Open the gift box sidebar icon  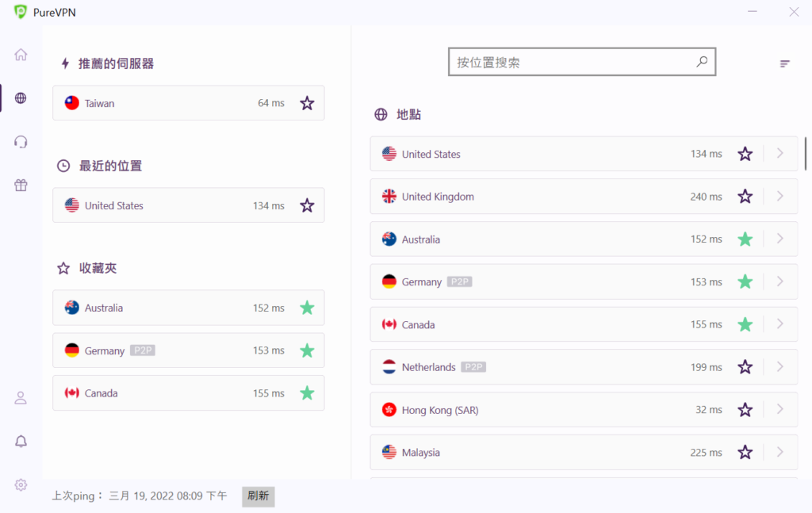[21, 185]
